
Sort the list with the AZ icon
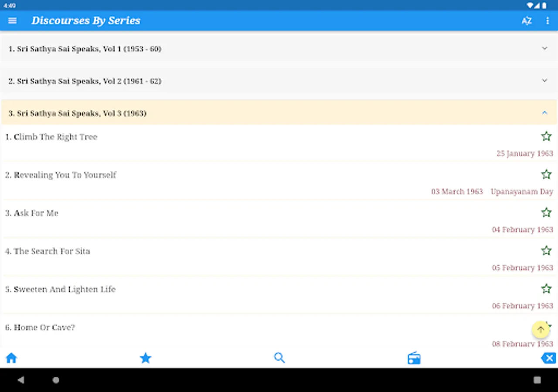click(527, 20)
